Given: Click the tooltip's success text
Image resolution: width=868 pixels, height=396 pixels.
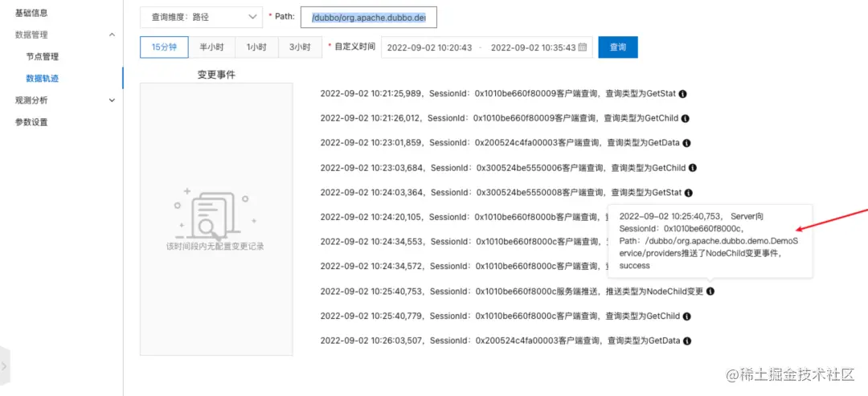Looking at the screenshot, I should tap(634, 266).
